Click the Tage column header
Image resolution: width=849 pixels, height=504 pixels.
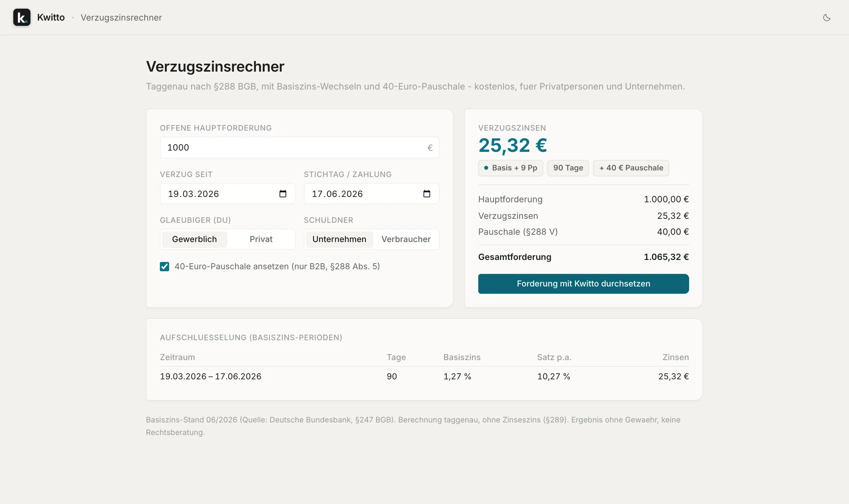click(396, 357)
